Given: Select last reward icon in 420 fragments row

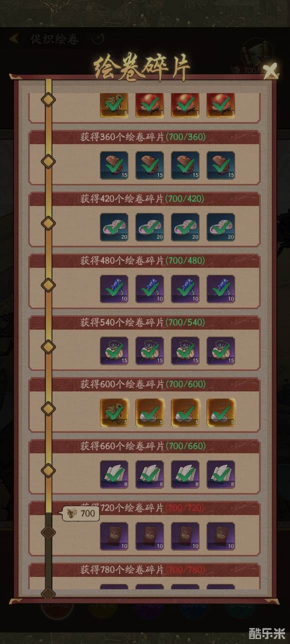Looking at the screenshot, I should point(221,227).
